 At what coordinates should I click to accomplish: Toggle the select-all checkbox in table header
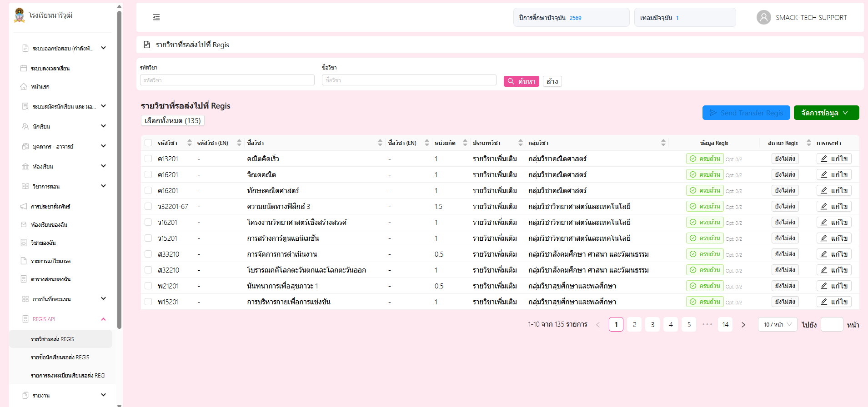click(148, 143)
